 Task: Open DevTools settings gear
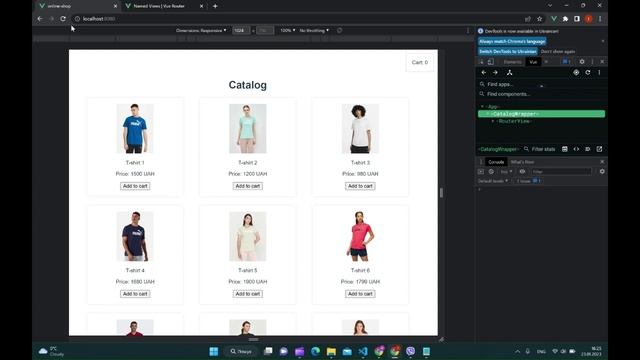click(582, 62)
